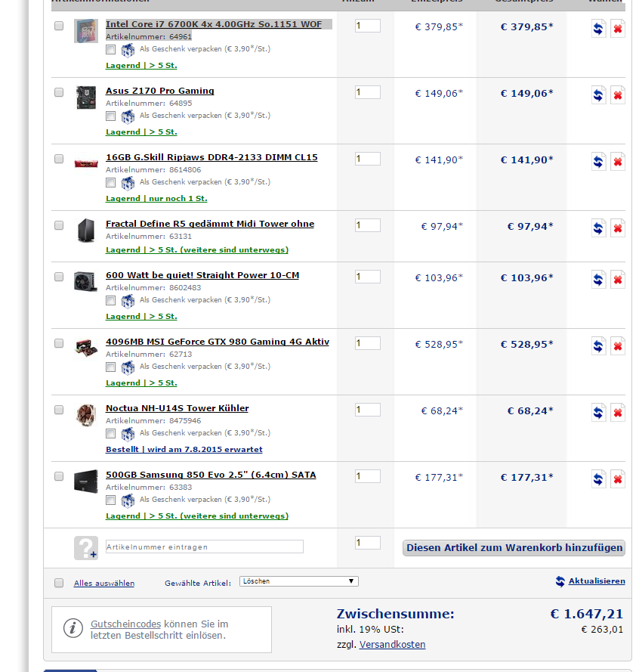Screen dimensions: 639x672
Task: Select the Asus Z170 Pro Gaming row checkbox
Action: pos(59,92)
